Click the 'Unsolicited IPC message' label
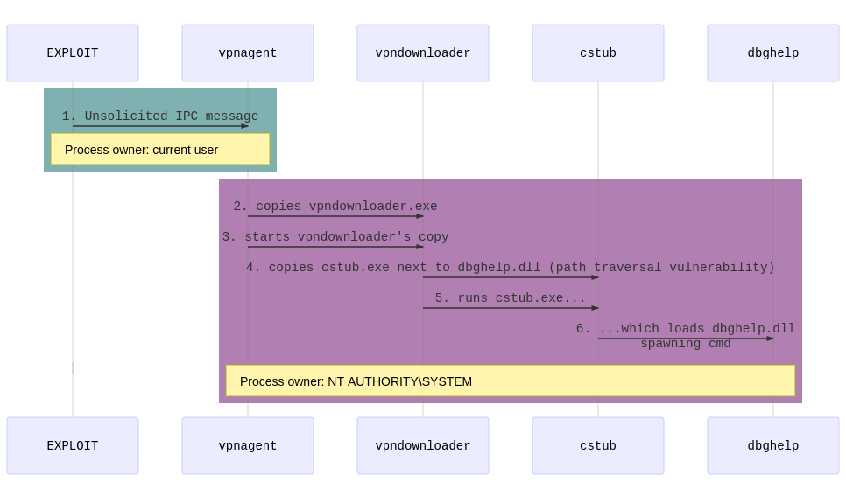Screen dimensions: 846x504 click(160, 116)
